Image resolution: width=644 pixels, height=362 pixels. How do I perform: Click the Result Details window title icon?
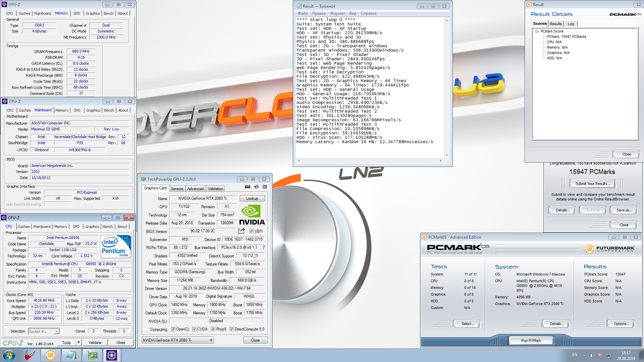point(529,4)
